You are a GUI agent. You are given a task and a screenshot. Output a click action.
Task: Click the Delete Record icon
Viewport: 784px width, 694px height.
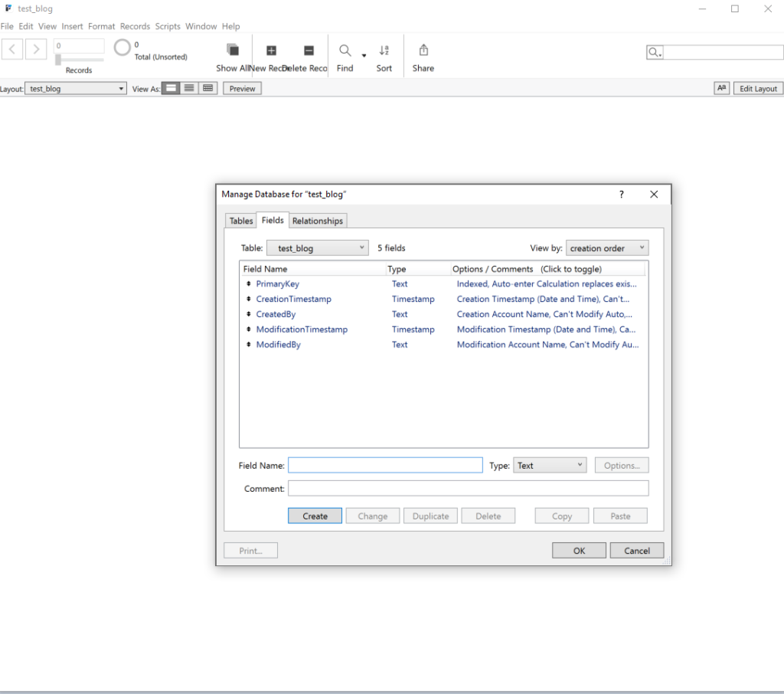click(x=309, y=51)
